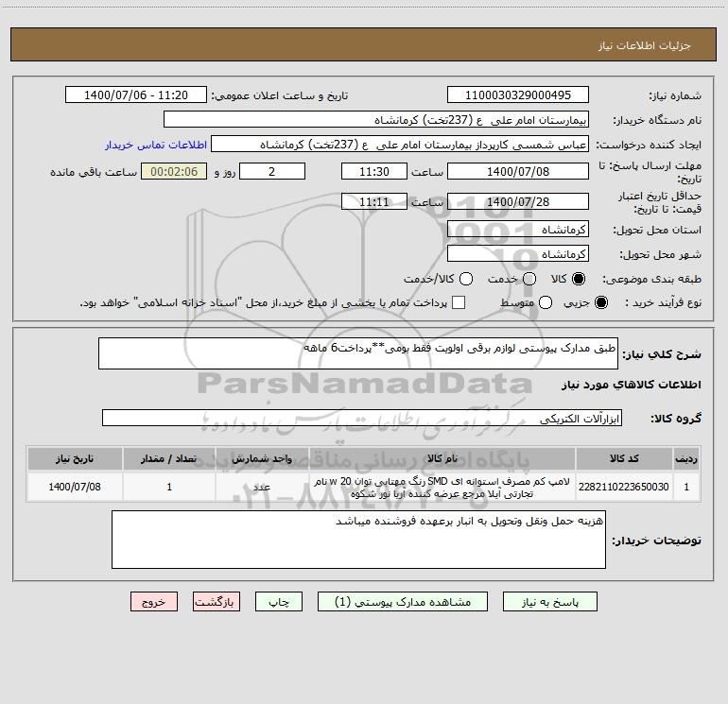The height and width of the screenshot is (704, 728).
Task: Click the چاپ print button
Action: (279, 602)
